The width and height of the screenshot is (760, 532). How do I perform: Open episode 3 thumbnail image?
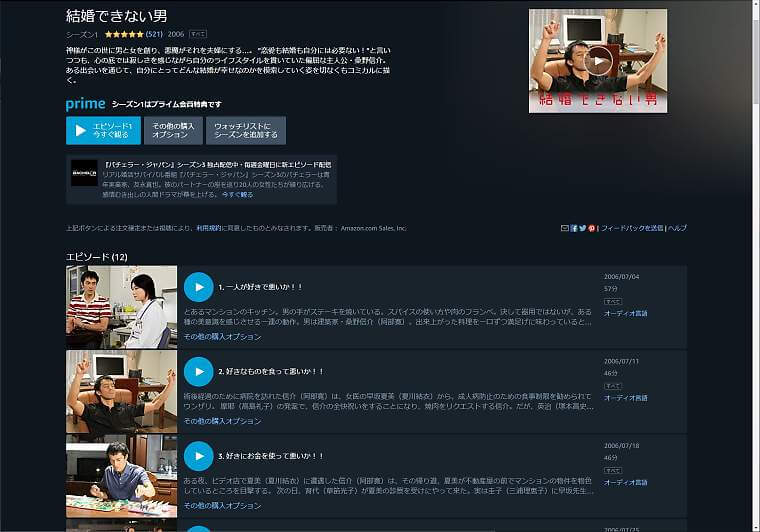(x=122, y=476)
